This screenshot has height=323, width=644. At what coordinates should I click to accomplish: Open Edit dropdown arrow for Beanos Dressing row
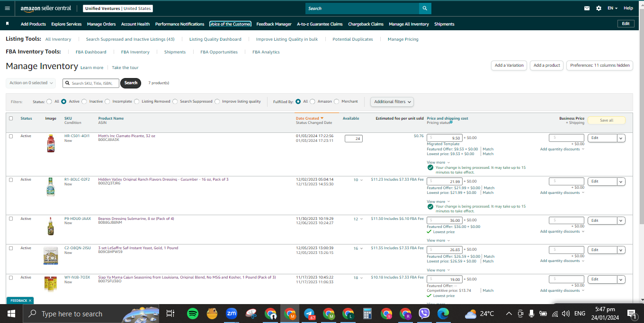click(x=621, y=220)
